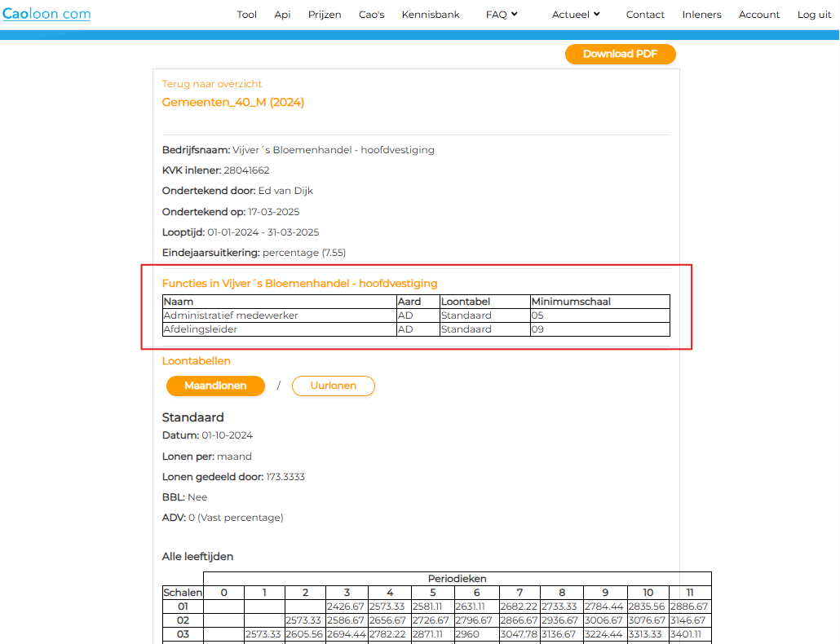Go to Inleners in navbar
The width and height of the screenshot is (840, 644).
point(701,15)
